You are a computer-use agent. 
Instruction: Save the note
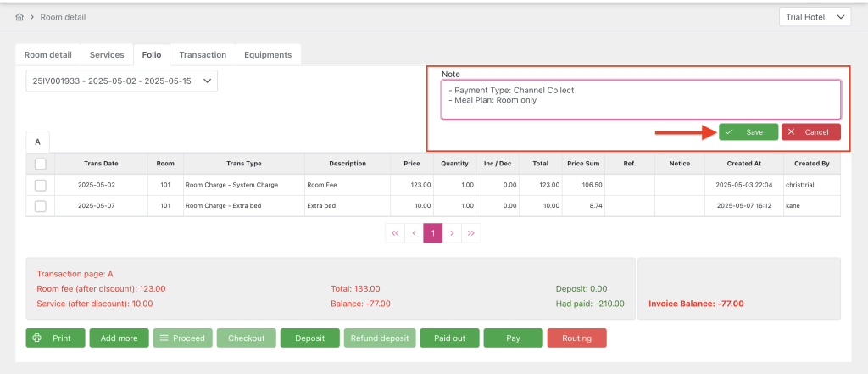[748, 132]
